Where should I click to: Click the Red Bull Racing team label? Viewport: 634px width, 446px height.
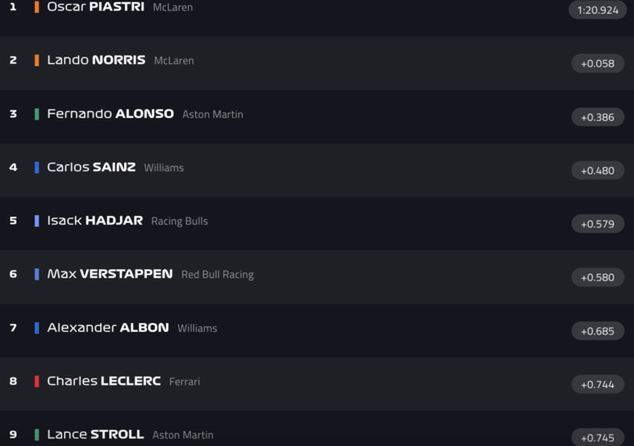[217, 275]
